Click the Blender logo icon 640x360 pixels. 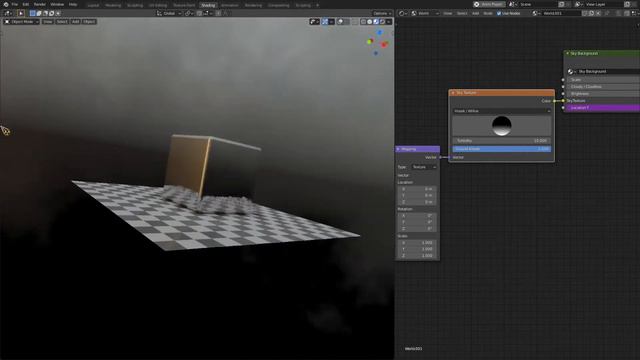coord(5,4)
